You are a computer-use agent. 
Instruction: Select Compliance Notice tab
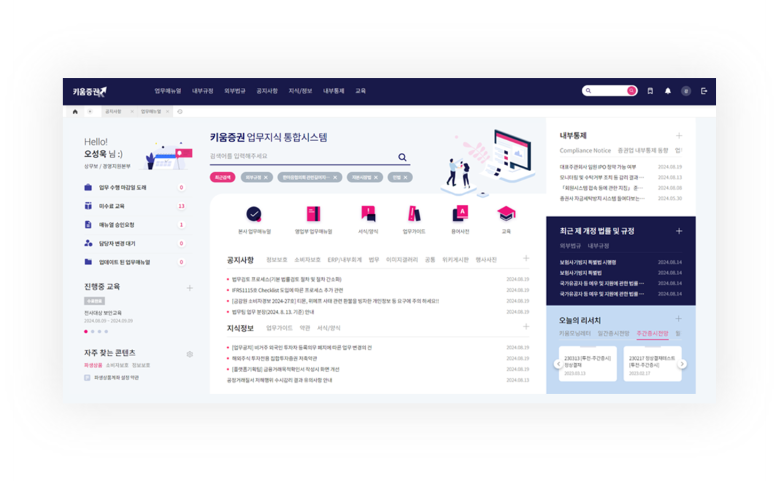tap(585, 151)
